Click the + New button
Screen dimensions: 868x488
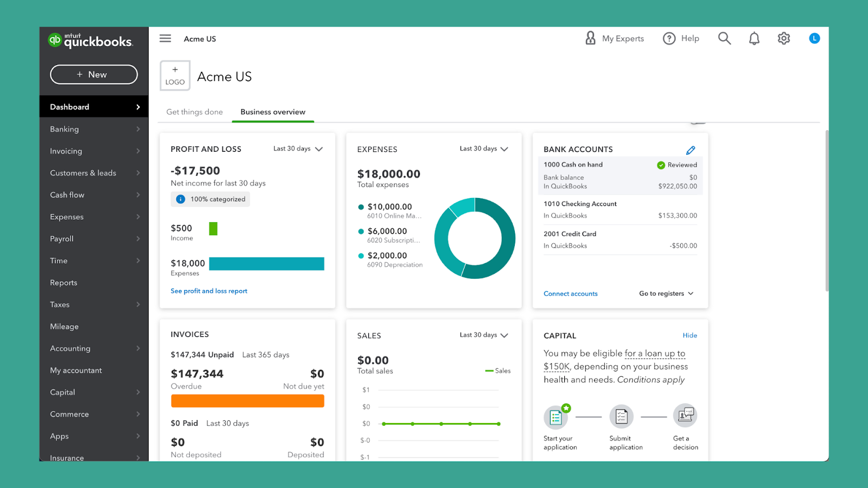pyautogui.click(x=94, y=75)
